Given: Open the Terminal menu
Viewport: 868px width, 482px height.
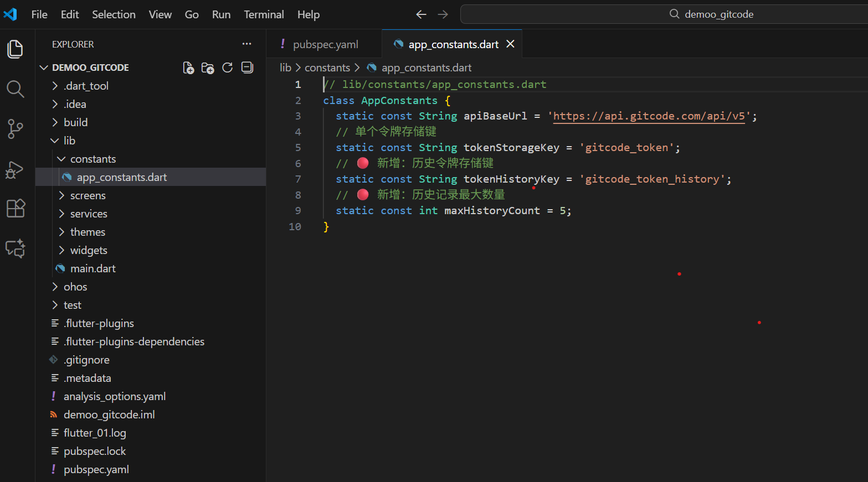Looking at the screenshot, I should pyautogui.click(x=264, y=14).
